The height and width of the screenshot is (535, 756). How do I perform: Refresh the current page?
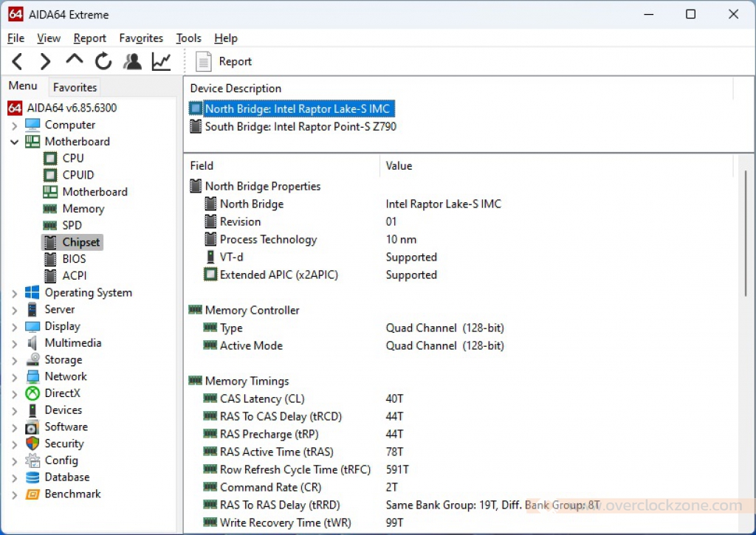pos(103,62)
